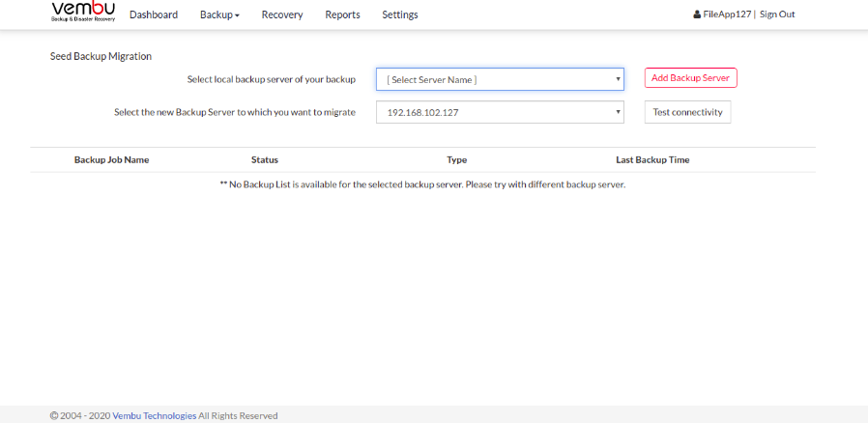Click the Type column header

[456, 159]
